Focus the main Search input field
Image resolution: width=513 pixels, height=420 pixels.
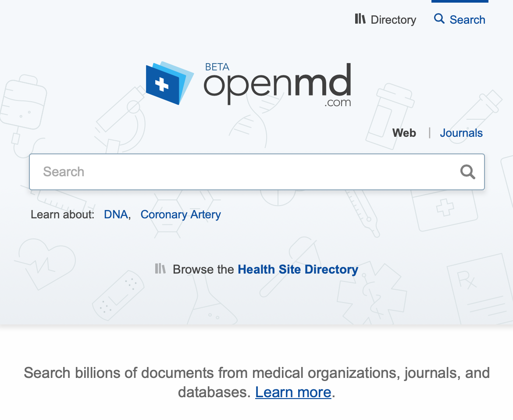(x=257, y=172)
